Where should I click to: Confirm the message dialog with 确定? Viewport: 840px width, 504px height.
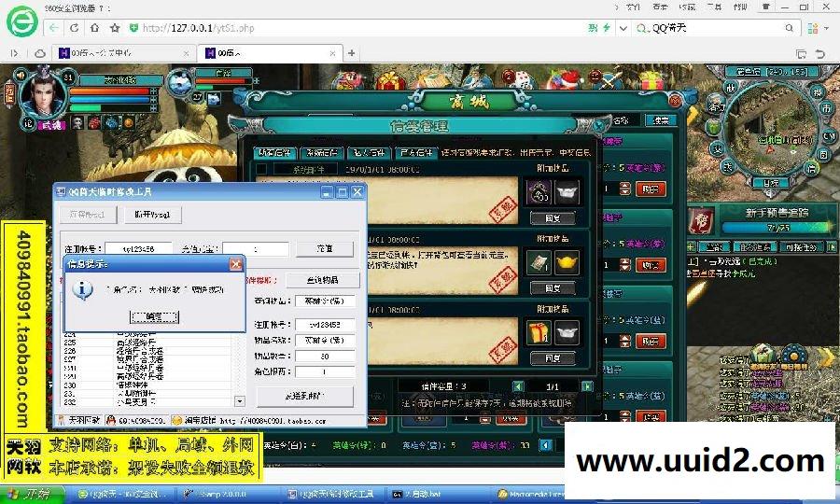coord(154,316)
